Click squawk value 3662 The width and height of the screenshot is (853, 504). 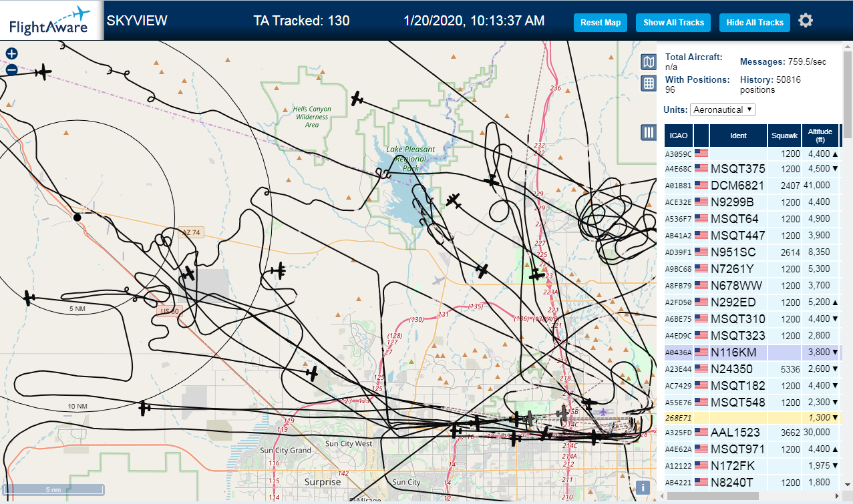coord(790,433)
